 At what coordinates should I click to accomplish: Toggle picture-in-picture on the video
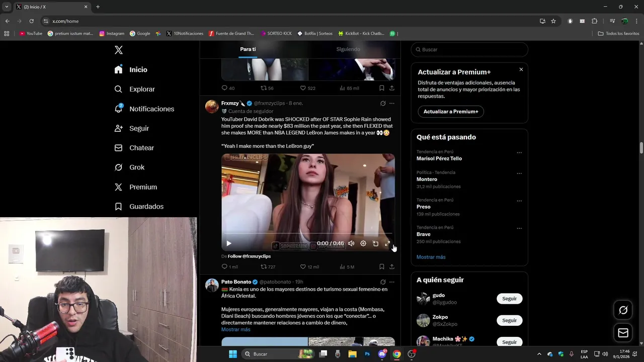coord(375,243)
